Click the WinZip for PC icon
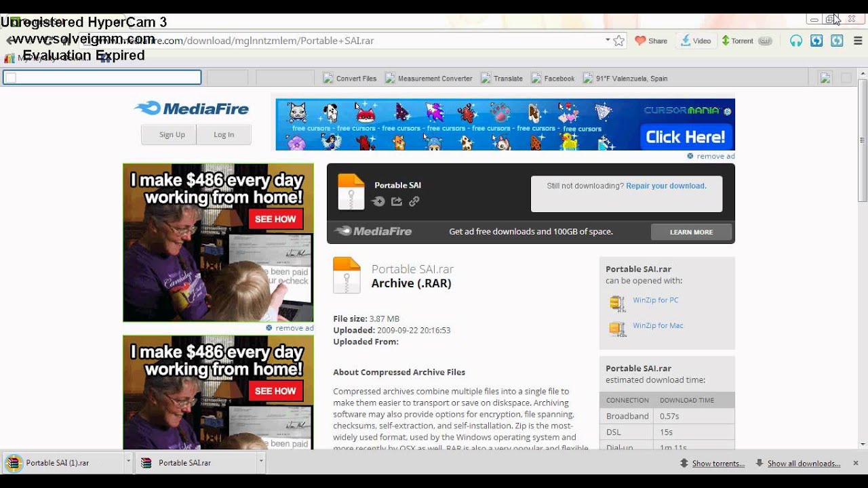Viewport: 868px width, 488px height. pyautogui.click(x=617, y=303)
